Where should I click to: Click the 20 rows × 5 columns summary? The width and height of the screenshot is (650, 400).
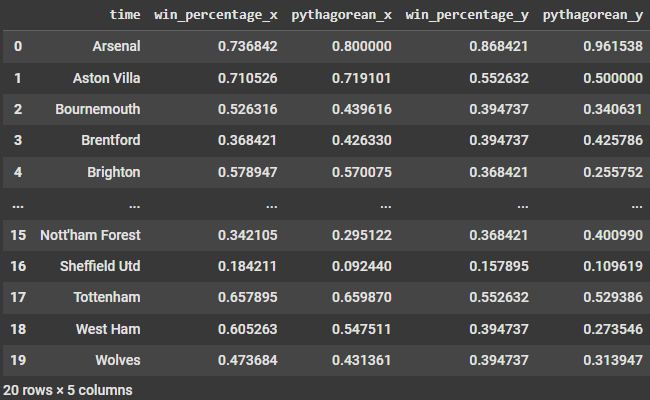[68, 390]
